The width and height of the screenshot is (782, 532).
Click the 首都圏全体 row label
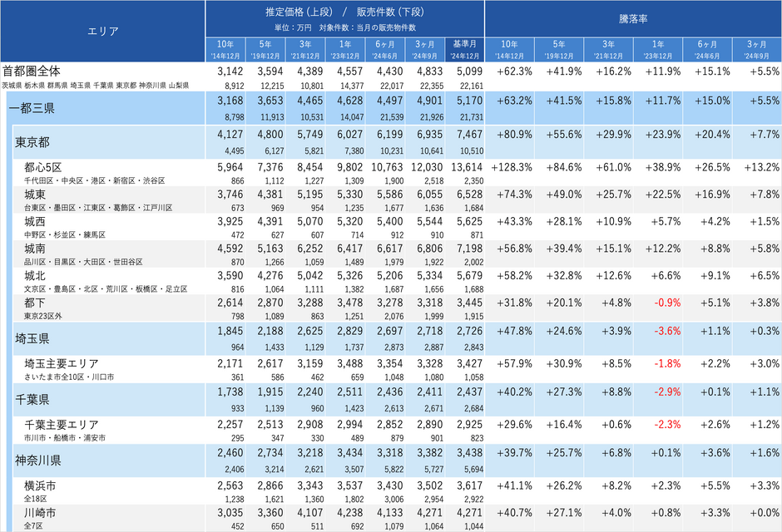click(32, 71)
